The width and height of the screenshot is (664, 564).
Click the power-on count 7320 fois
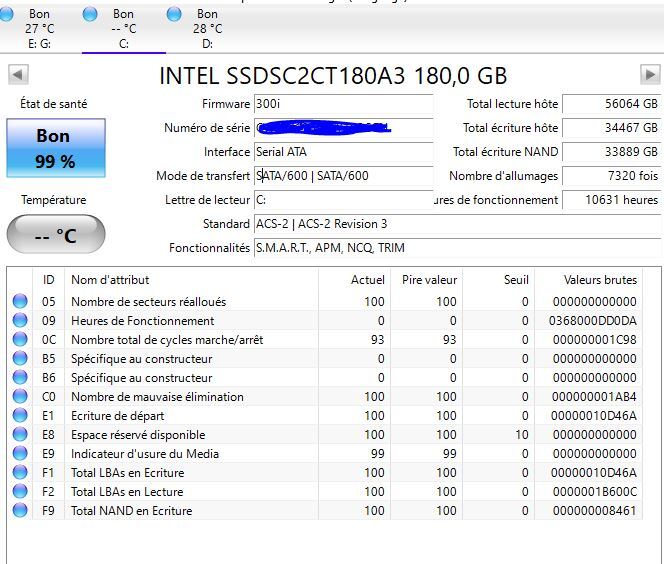point(611,176)
